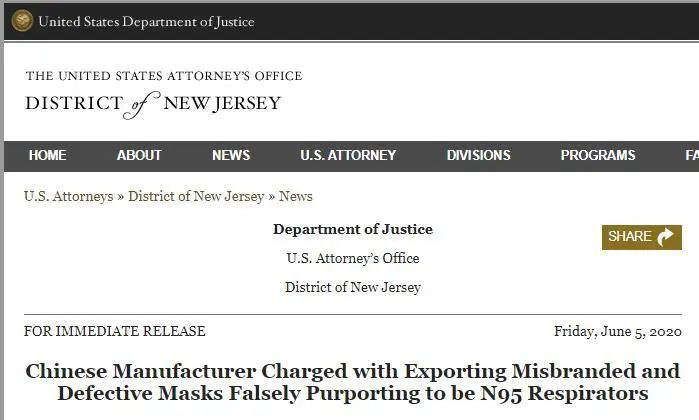The height and width of the screenshot is (420, 699).
Task: Click The United States Attorney's Office header text
Action: pyautogui.click(x=164, y=76)
